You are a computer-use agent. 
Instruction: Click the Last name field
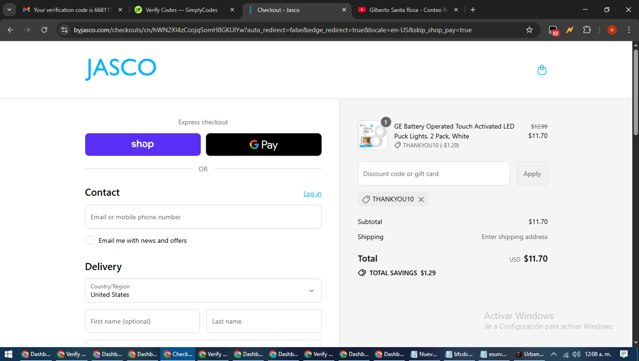[264, 321]
